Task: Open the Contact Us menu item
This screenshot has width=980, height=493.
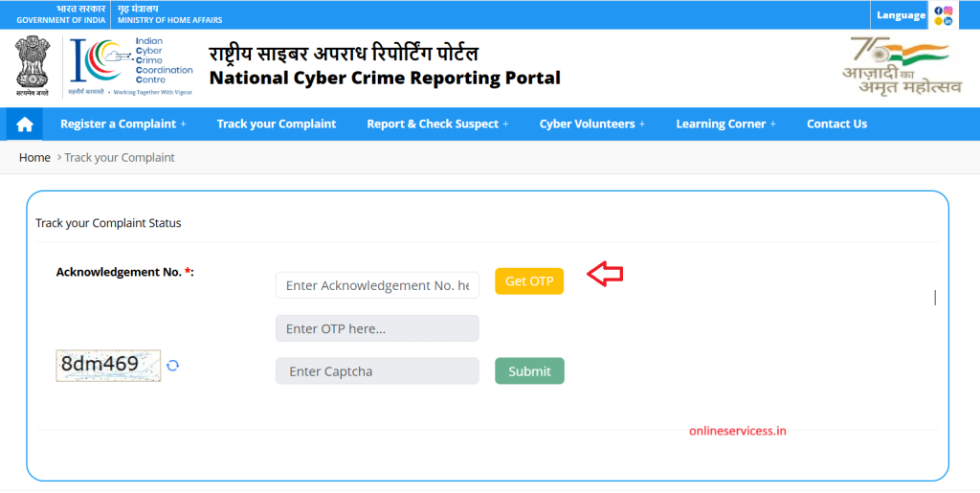Action: [836, 123]
